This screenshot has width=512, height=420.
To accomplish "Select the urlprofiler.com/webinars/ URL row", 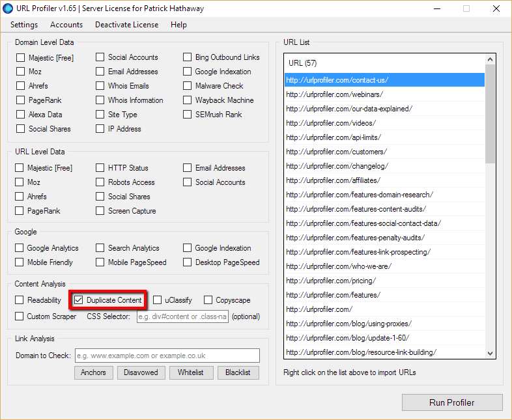I will [384, 94].
